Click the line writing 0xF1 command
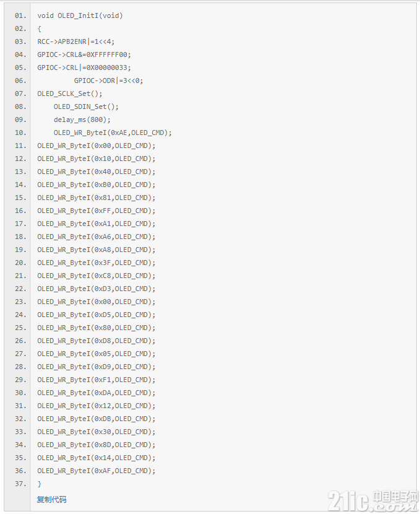 [x=96, y=380]
